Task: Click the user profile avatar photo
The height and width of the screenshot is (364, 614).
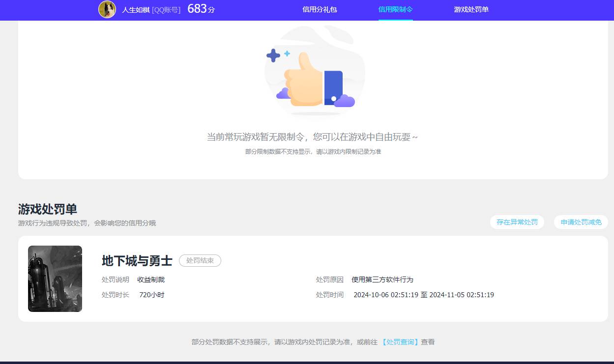Action: [107, 10]
